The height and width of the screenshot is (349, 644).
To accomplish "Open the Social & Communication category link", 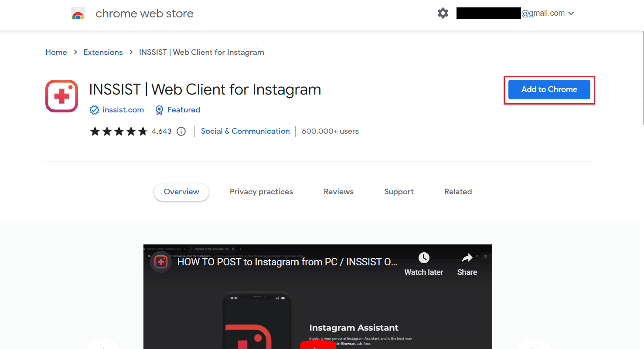I will tap(245, 131).
